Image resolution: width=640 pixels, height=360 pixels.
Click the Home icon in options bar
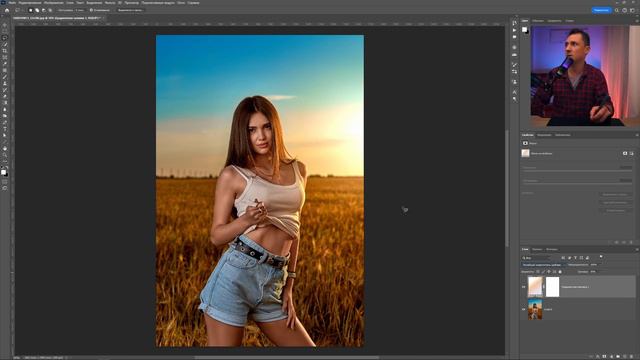point(7,10)
